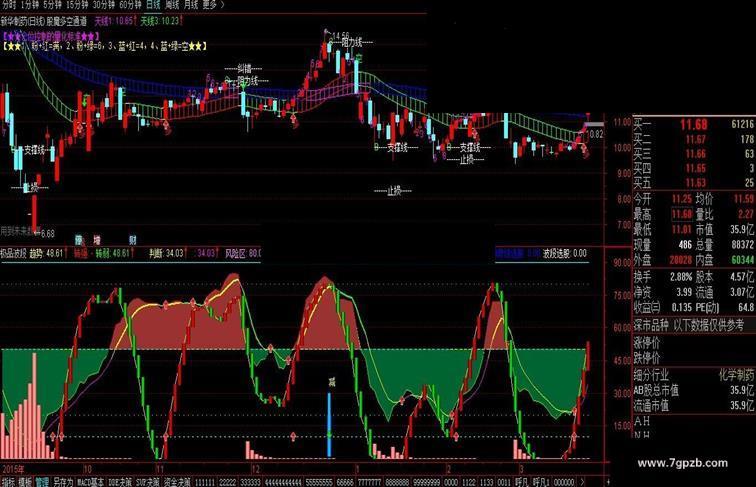This screenshot has width=756, height=487.
Task: Select the 7777777 indicator tab
Action: 369,482
